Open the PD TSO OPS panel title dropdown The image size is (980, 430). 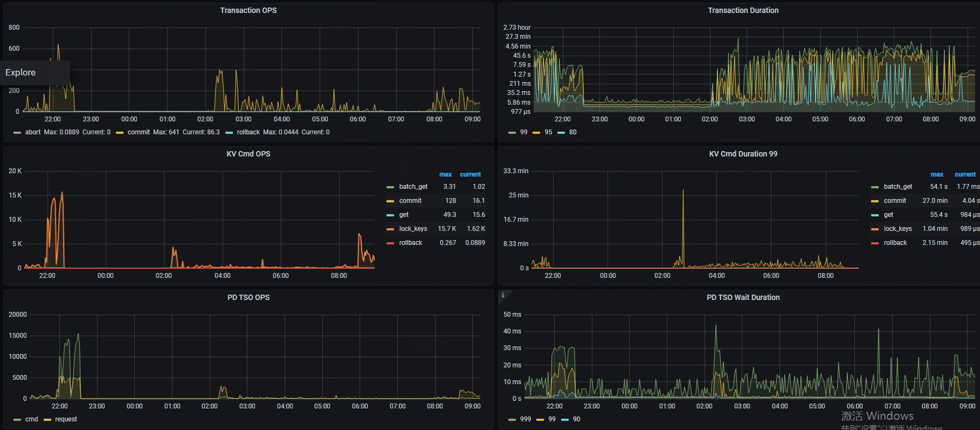point(248,297)
